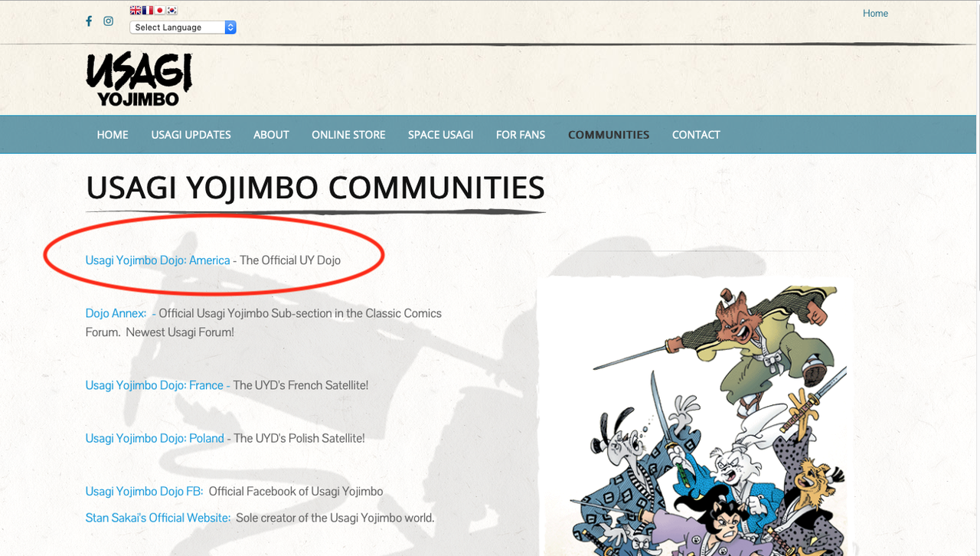Open FOR FANS menu item
The image size is (980, 556).
[x=521, y=135]
